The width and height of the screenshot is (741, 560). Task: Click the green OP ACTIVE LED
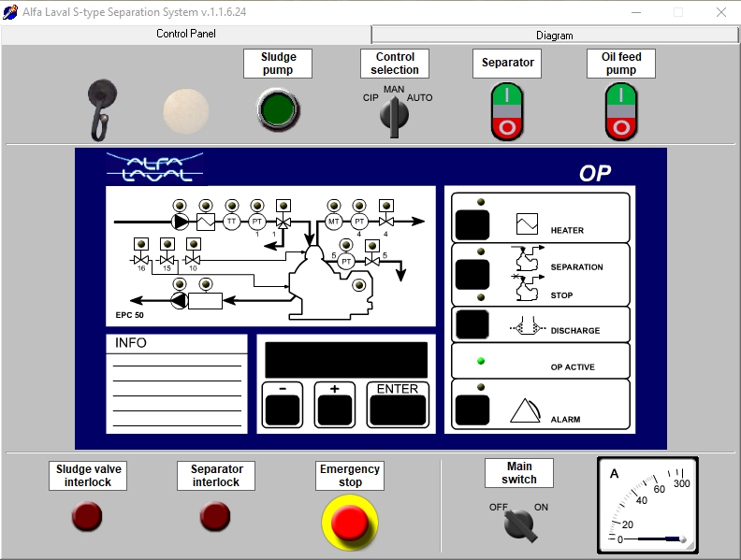tap(481, 361)
